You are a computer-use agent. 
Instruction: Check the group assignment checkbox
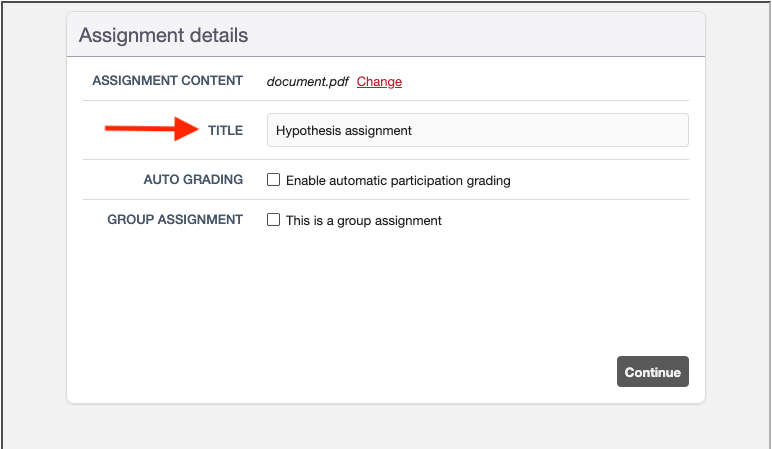(273, 220)
